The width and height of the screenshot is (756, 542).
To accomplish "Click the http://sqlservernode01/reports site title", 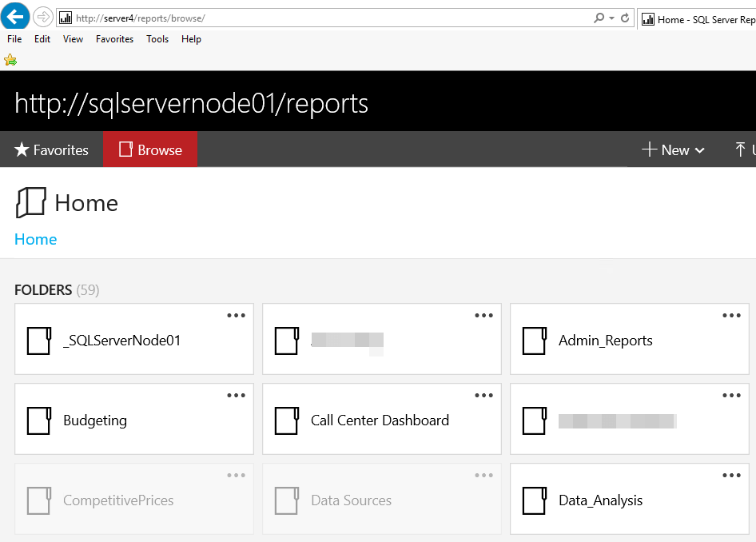I will tap(192, 103).
